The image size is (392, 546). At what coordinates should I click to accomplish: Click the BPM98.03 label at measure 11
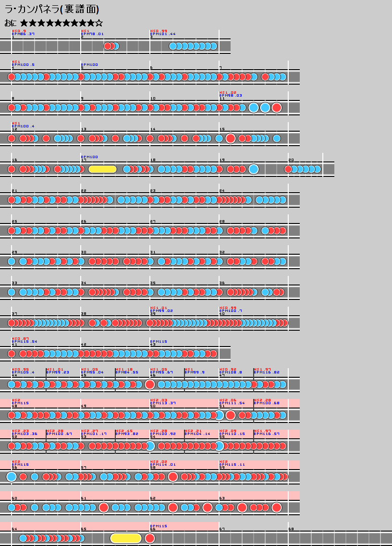[231, 96]
